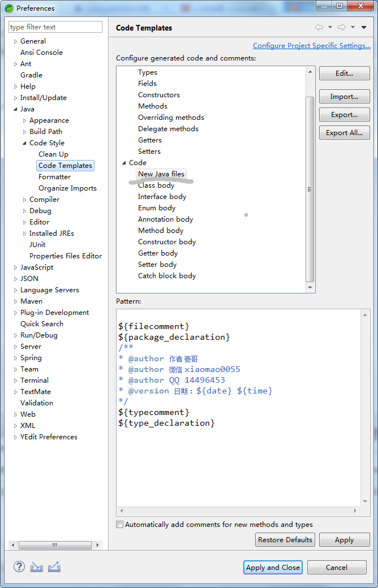Viewport: 378px width, 588px height.
Task: Click scroll-down arrow of templates list
Action: (310, 288)
